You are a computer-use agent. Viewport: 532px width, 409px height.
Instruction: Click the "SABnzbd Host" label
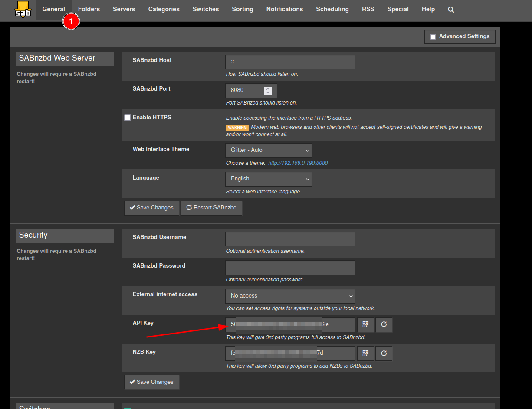[x=152, y=60]
